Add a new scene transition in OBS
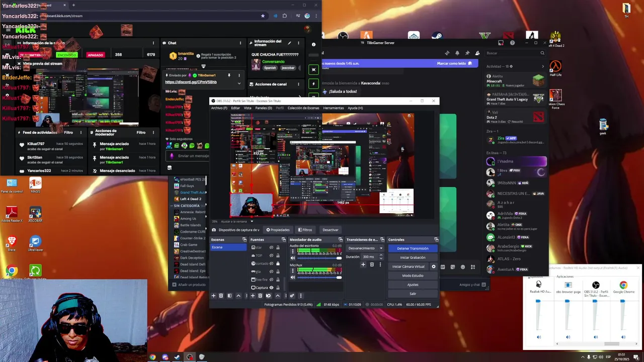The image size is (644, 362). (x=363, y=264)
